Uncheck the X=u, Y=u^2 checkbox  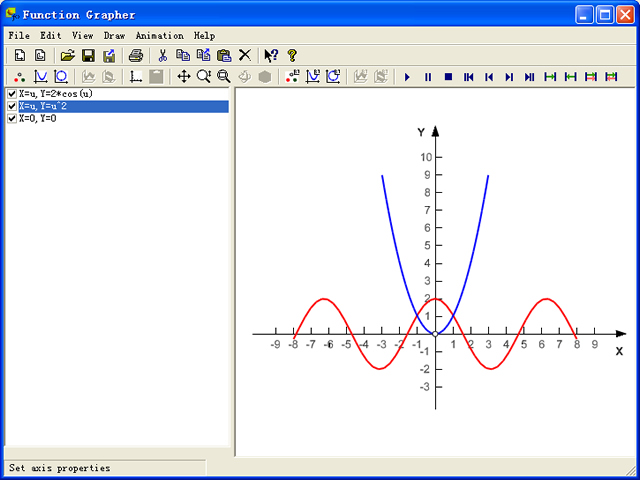[12, 107]
